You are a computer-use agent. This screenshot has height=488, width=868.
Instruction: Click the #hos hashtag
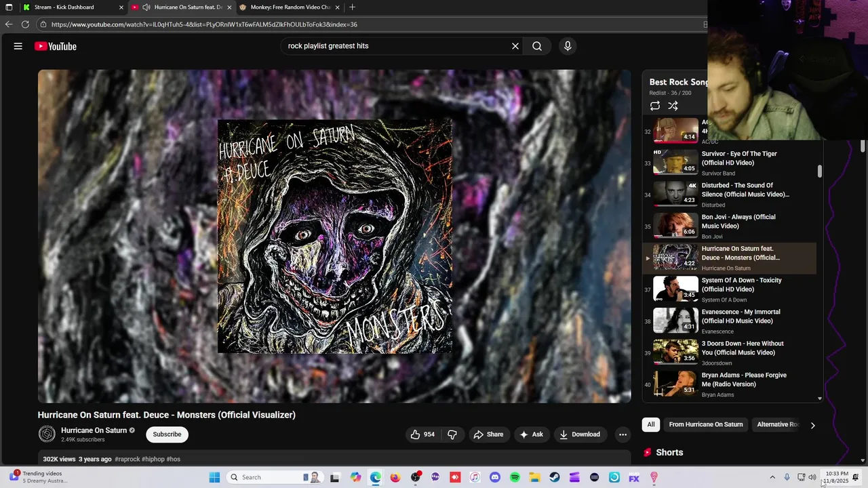173,459
